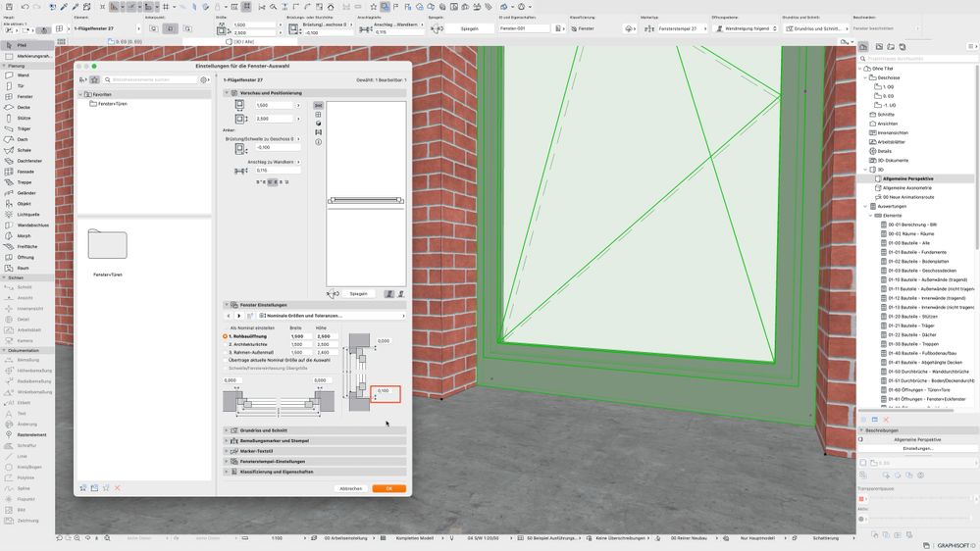
Task: Click the Anschlag zu Wandkern value field
Action: tap(278, 170)
